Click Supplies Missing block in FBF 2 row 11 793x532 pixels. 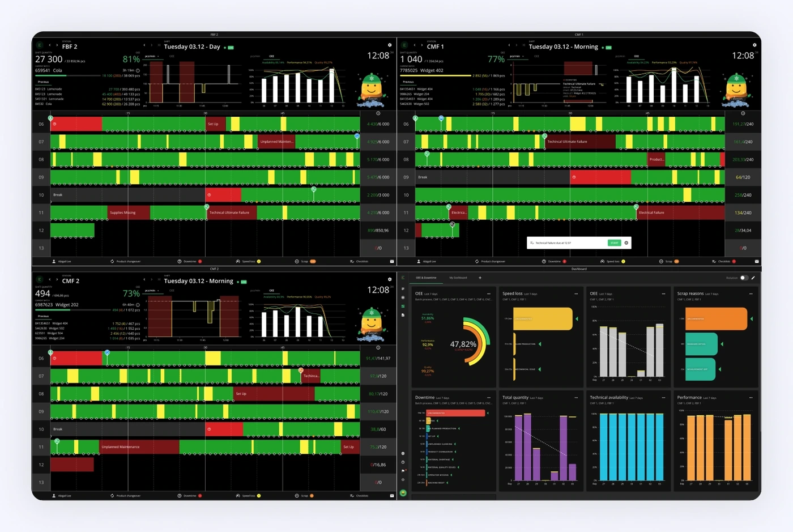[129, 212]
